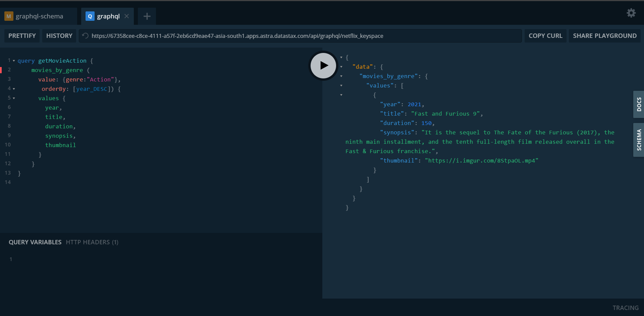Click COPY CURL to copy the request
644x316 pixels.
(x=545, y=36)
